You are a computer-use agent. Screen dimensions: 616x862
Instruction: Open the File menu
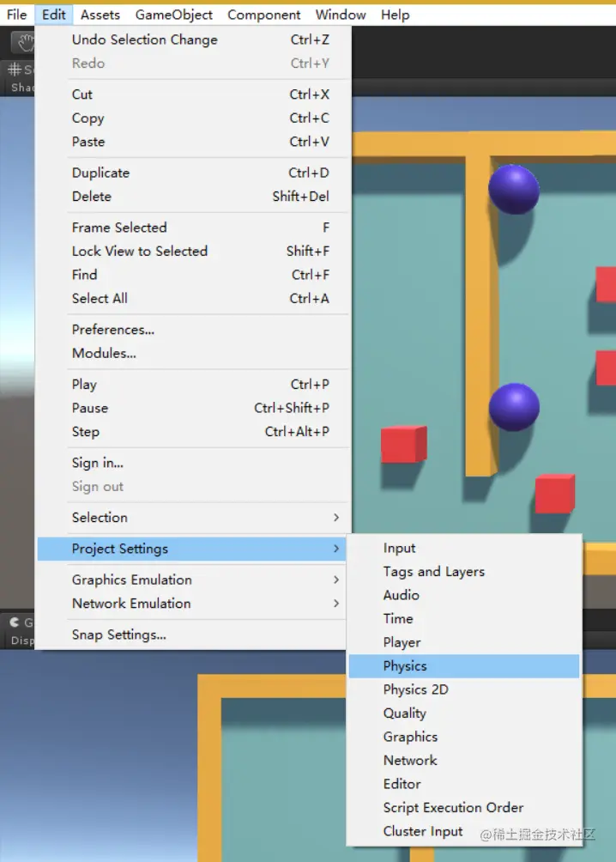coord(16,15)
